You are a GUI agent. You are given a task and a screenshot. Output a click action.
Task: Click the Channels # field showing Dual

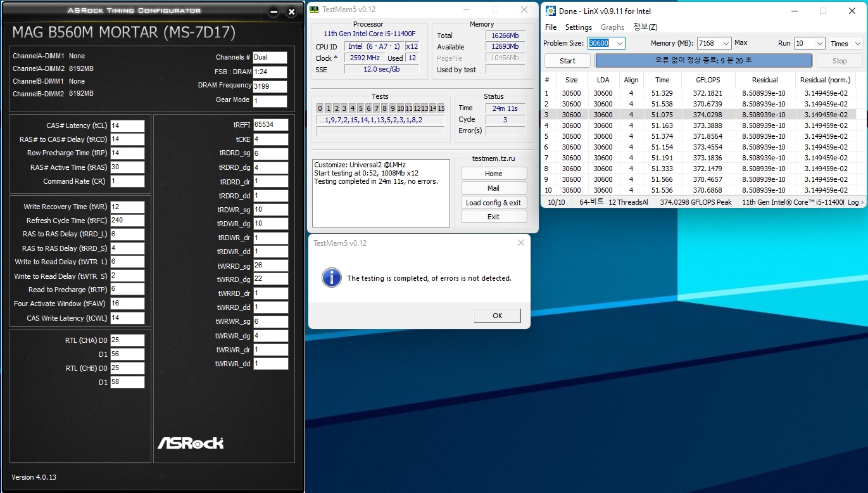(x=270, y=58)
